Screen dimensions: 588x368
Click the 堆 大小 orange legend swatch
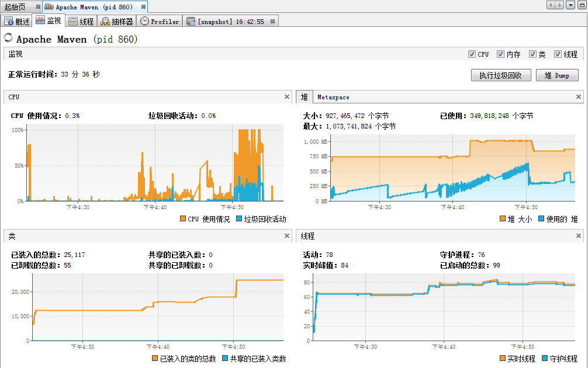click(503, 218)
